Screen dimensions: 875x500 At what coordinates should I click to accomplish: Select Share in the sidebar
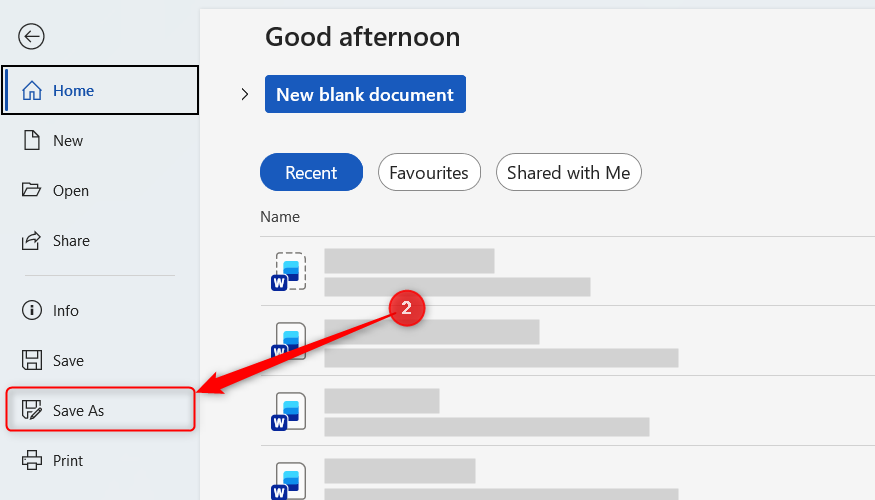[100, 241]
